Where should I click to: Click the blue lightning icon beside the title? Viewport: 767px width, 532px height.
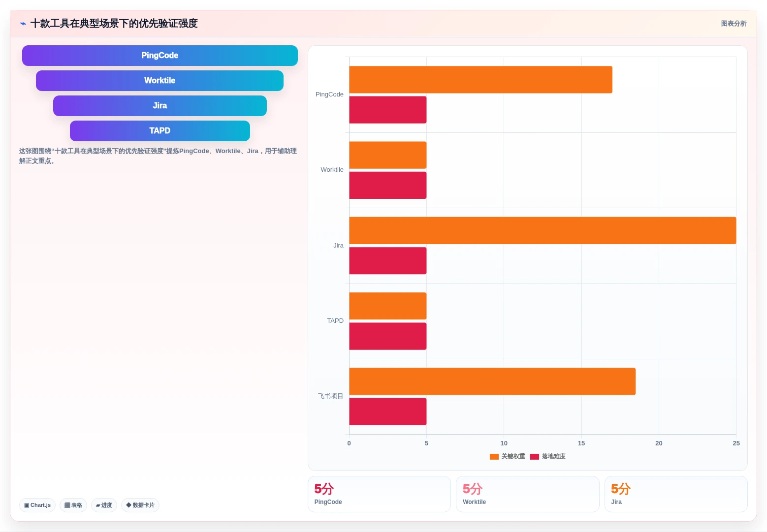tap(23, 24)
